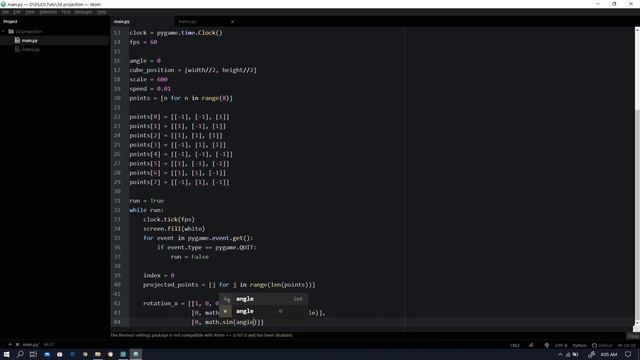Click the Atom icon in taskbar
Image resolution: width=640 pixels, height=360 pixels.
136,354
